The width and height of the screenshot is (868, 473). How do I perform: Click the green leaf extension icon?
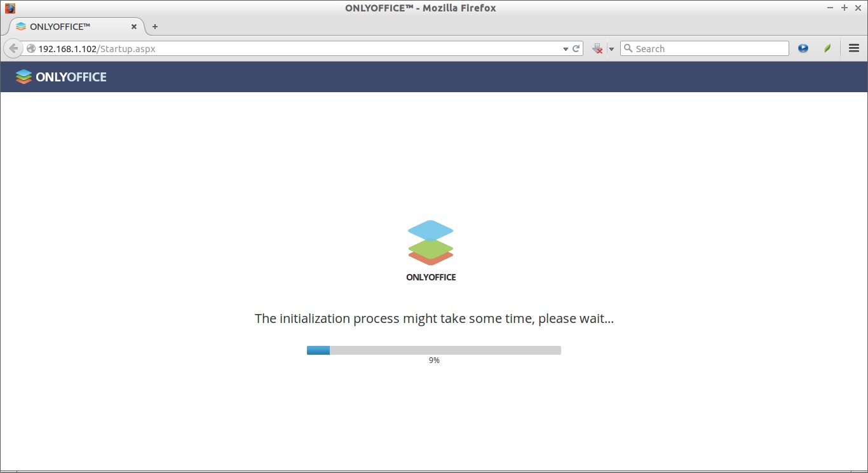(x=827, y=48)
